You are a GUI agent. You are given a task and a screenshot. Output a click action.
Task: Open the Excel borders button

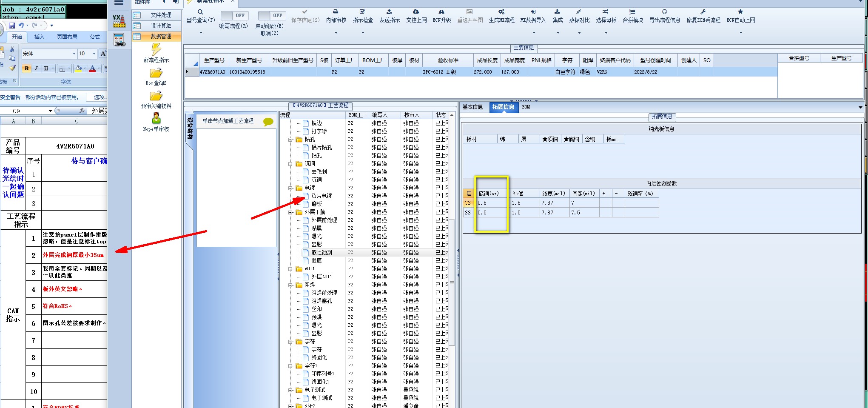pos(62,68)
